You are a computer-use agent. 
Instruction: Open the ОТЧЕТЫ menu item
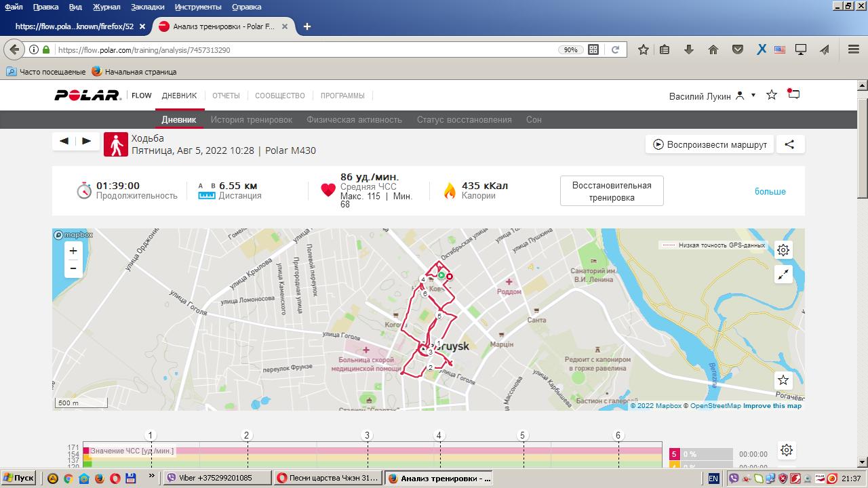click(x=226, y=96)
